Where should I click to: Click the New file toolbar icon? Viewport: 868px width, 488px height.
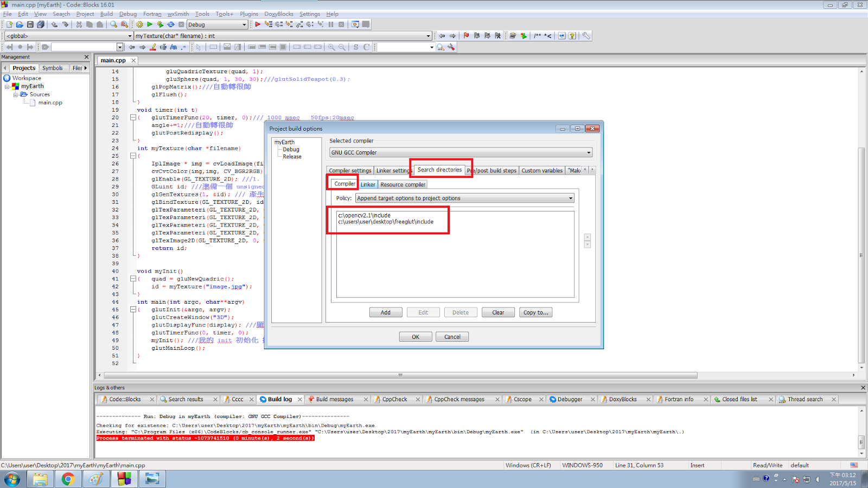click(9, 24)
